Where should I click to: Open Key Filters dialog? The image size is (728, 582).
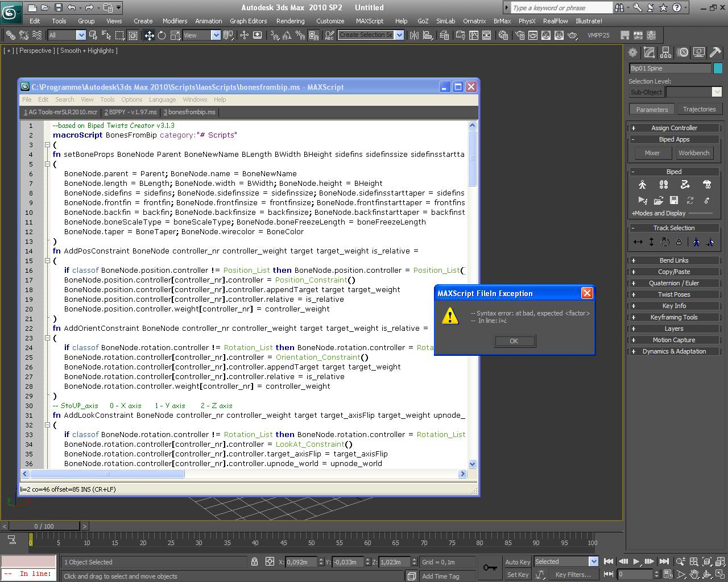click(573, 575)
